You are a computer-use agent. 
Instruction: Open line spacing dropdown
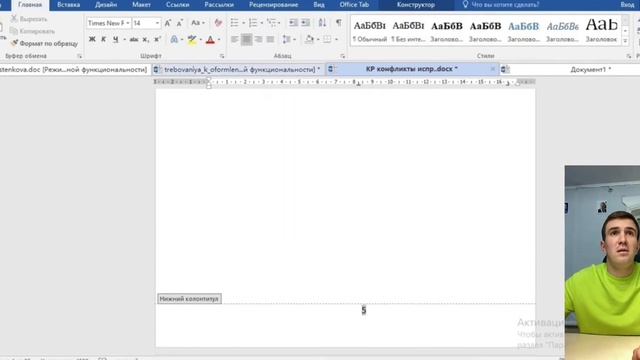point(289,39)
